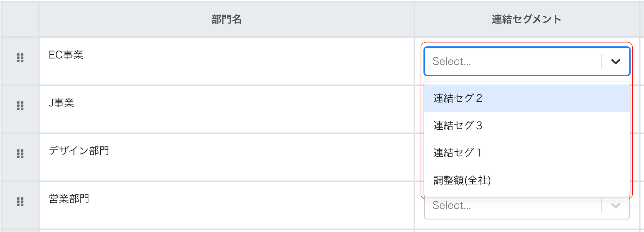
Task: Click the 部門名 column header
Action: coord(226,19)
